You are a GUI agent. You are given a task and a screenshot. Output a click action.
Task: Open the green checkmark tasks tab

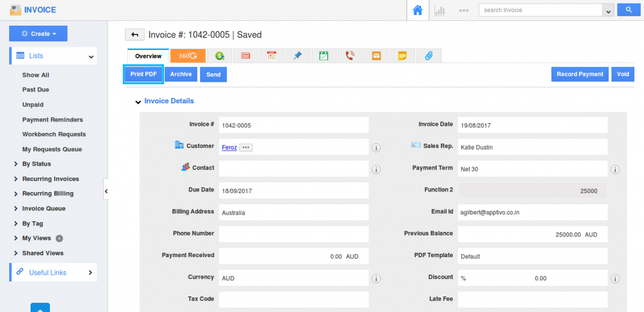(324, 56)
